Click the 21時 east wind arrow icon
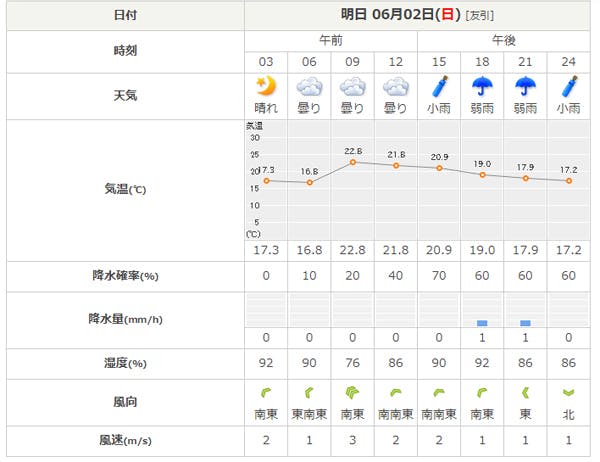This screenshot has height=462, width=600. (x=525, y=393)
